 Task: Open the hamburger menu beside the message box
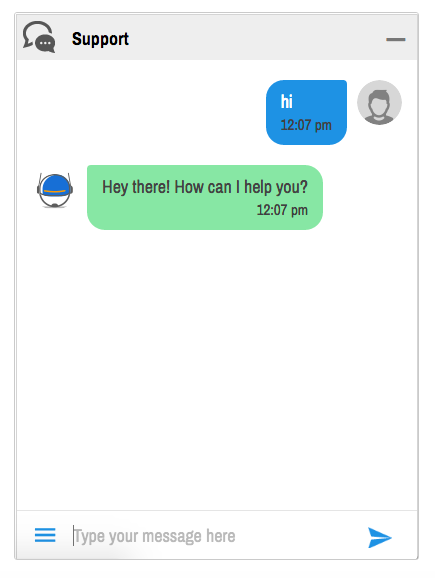(x=45, y=535)
